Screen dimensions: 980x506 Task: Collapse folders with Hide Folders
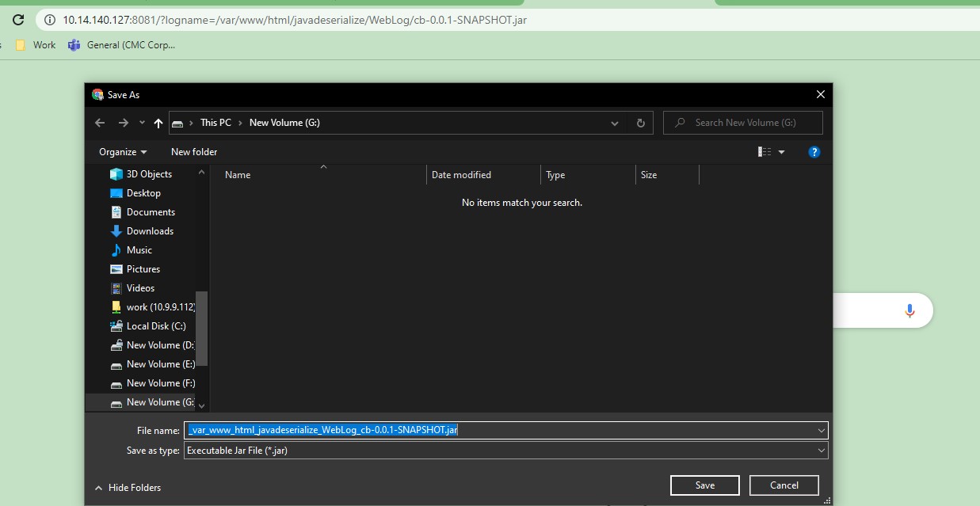[x=128, y=488]
